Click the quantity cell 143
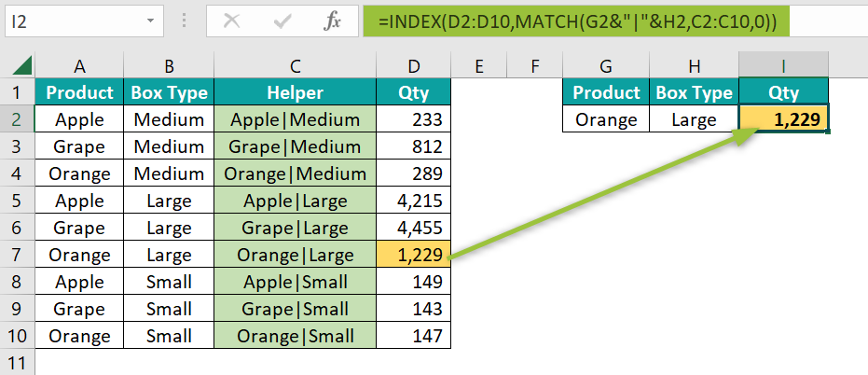Screen dimensions: 868x375 tap(414, 309)
